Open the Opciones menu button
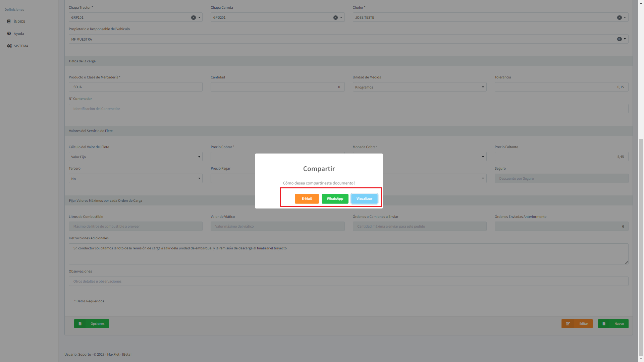644x362 pixels. [92, 324]
